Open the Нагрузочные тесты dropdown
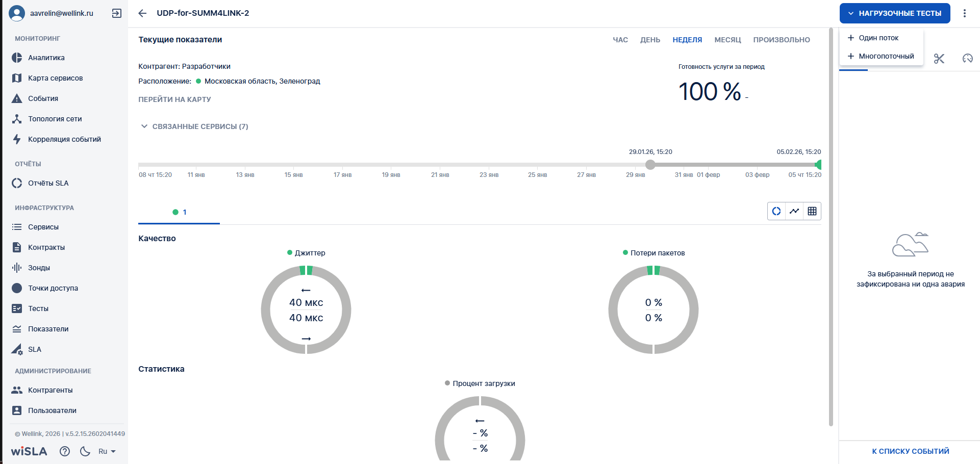Viewport: 980px width, 464px height. click(x=895, y=13)
